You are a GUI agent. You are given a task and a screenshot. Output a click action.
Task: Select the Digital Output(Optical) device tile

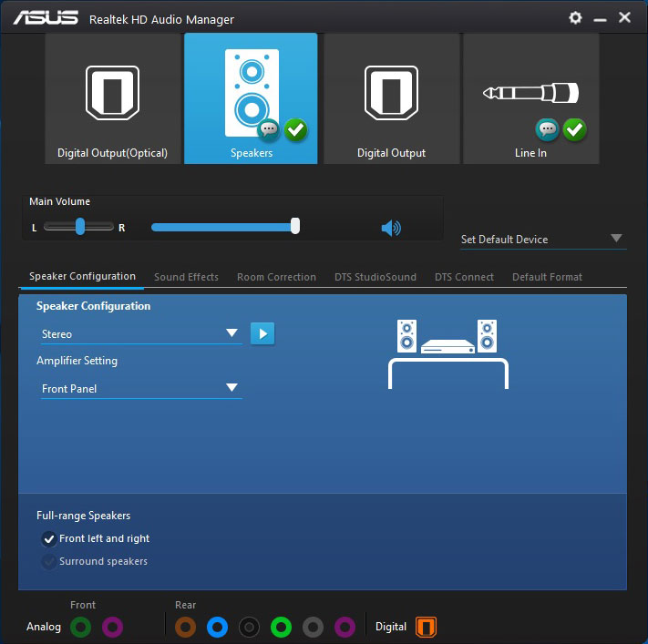(x=112, y=98)
